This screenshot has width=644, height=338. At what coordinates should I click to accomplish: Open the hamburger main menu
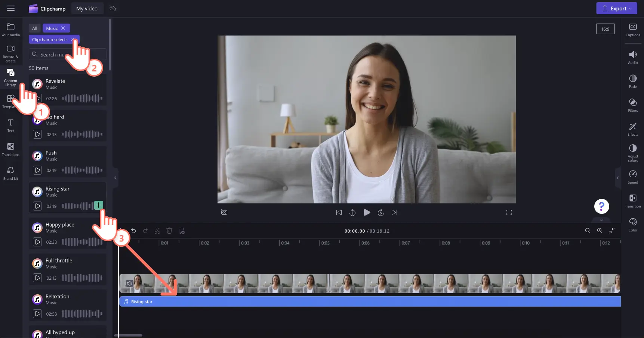11,8
